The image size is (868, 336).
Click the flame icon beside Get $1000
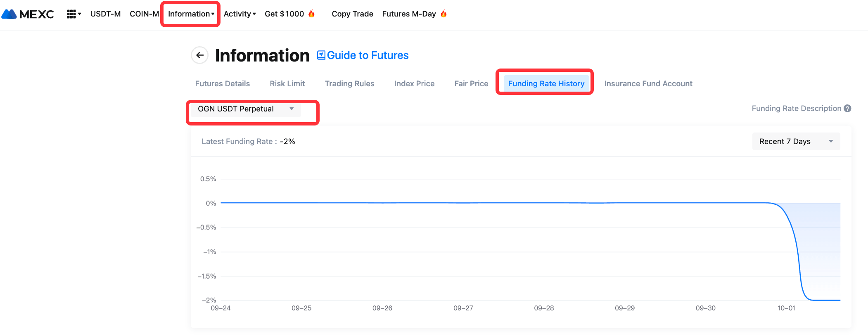312,14
